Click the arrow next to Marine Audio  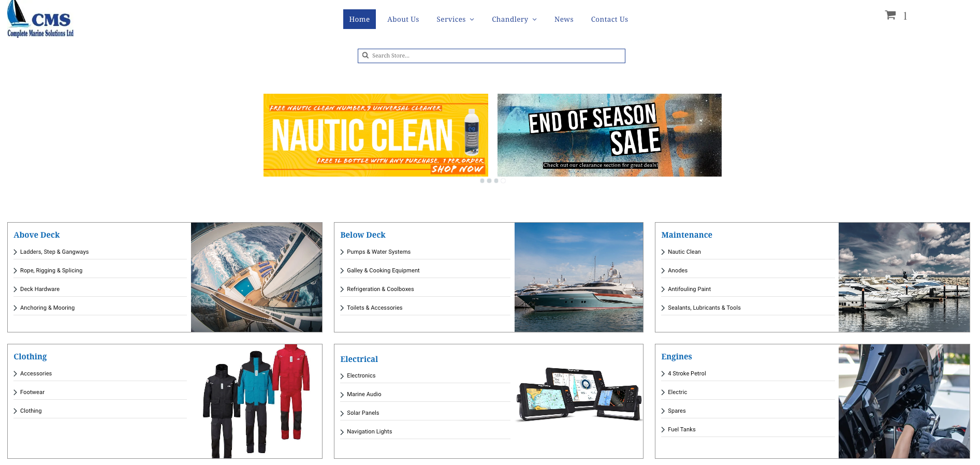(x=342, y=395)
